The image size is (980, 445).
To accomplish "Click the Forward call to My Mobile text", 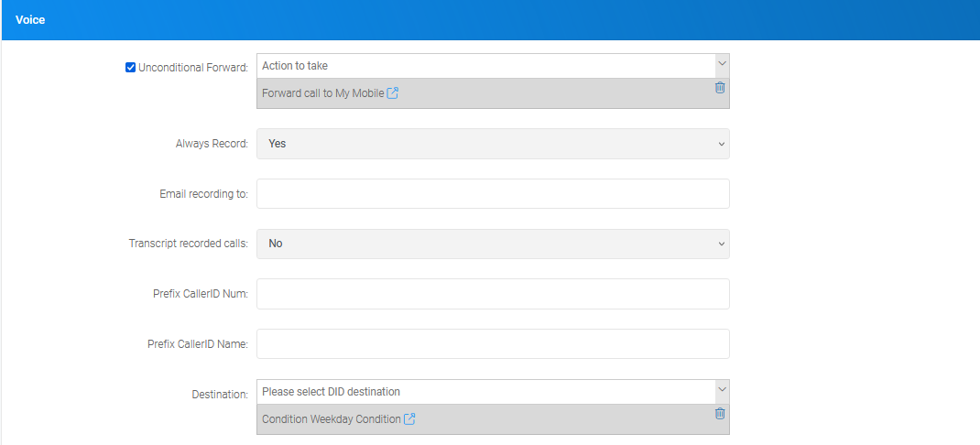I will point(322,93).
